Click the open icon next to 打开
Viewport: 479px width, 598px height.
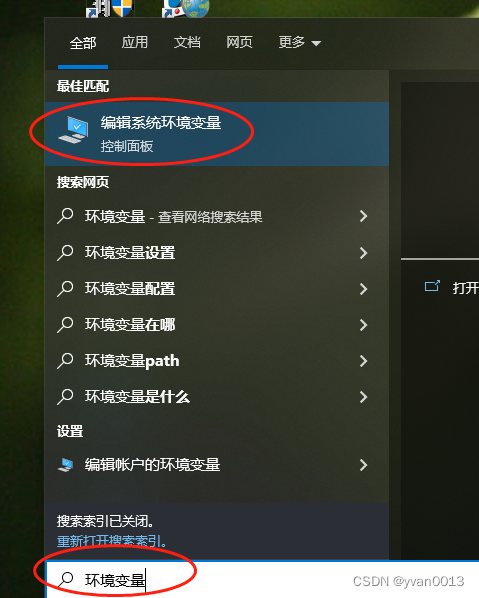(x=432, y=286)
